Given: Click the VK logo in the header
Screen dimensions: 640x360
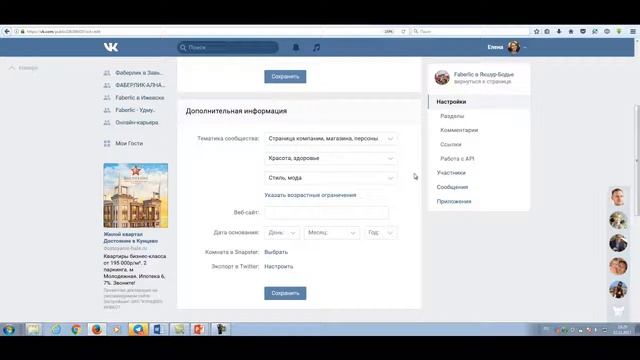Looking at the screenshot, I should tap(111, 47).
